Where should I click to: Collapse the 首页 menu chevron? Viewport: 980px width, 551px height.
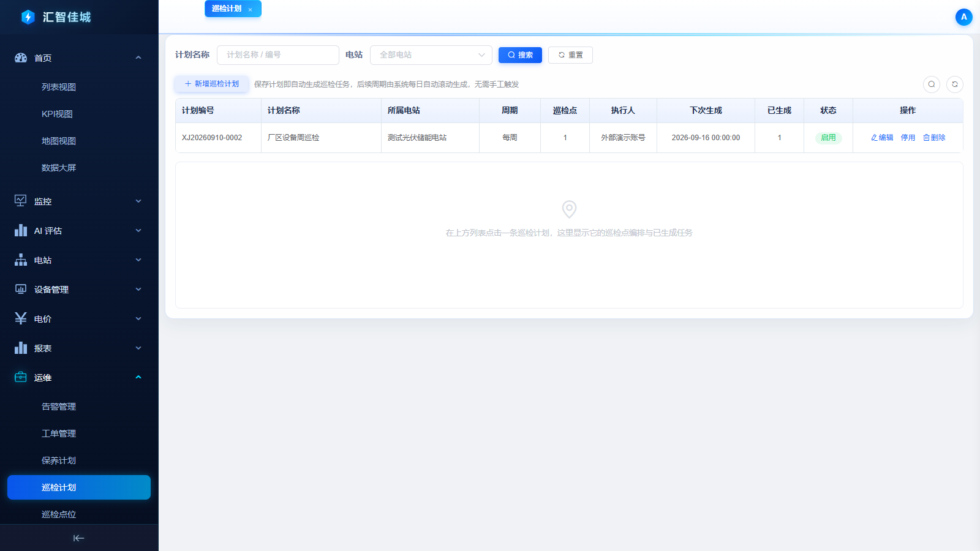click(x=138, y=58)
